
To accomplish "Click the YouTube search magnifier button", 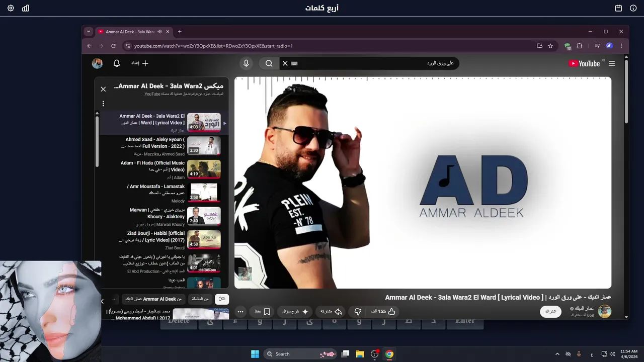I will [x=269, y=63].
